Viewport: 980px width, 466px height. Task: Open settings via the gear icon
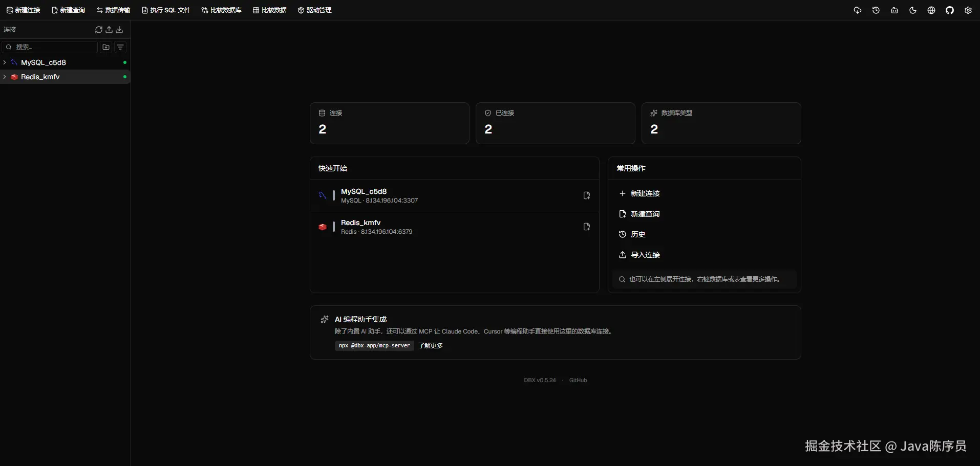tap(968, 10)
